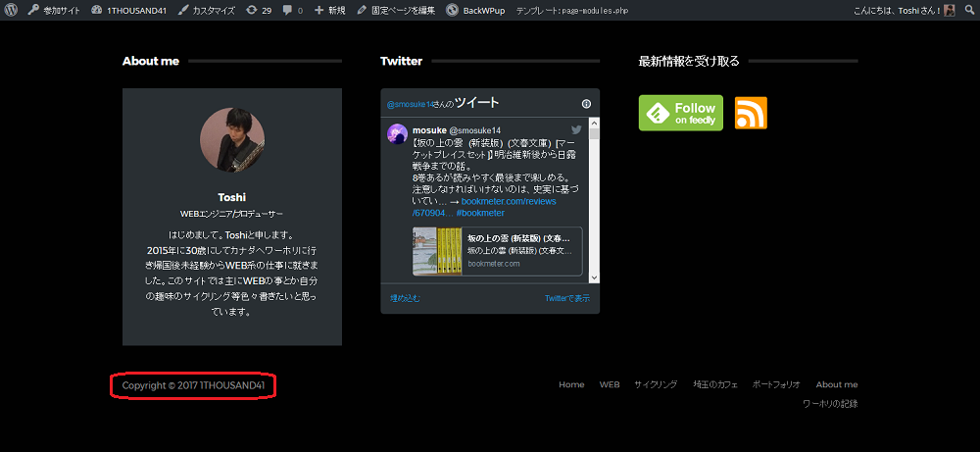This screenshot has width=980, height=452.
Task: Open pending updates showing 29
Action: coord(259,10)
